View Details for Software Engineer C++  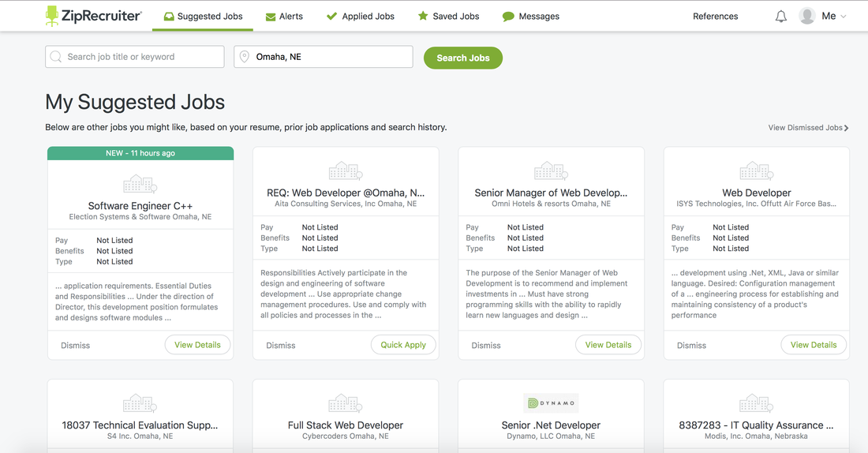coord(197,344)
